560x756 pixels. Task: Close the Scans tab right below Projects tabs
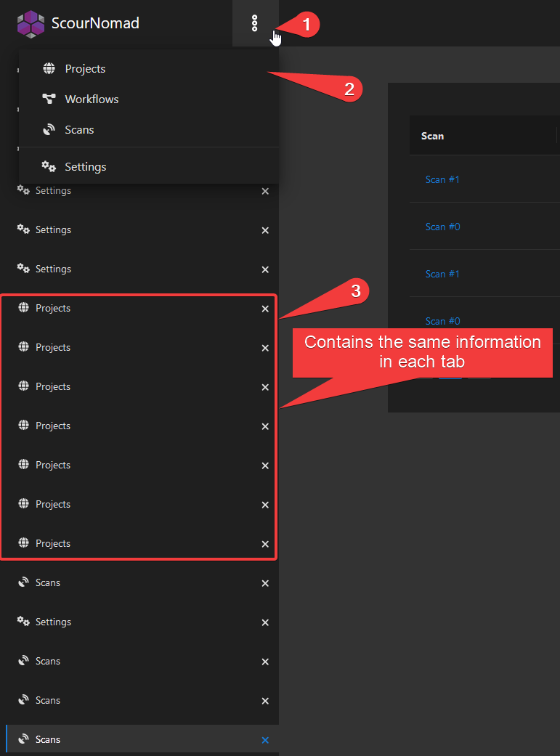coord(265,583)
